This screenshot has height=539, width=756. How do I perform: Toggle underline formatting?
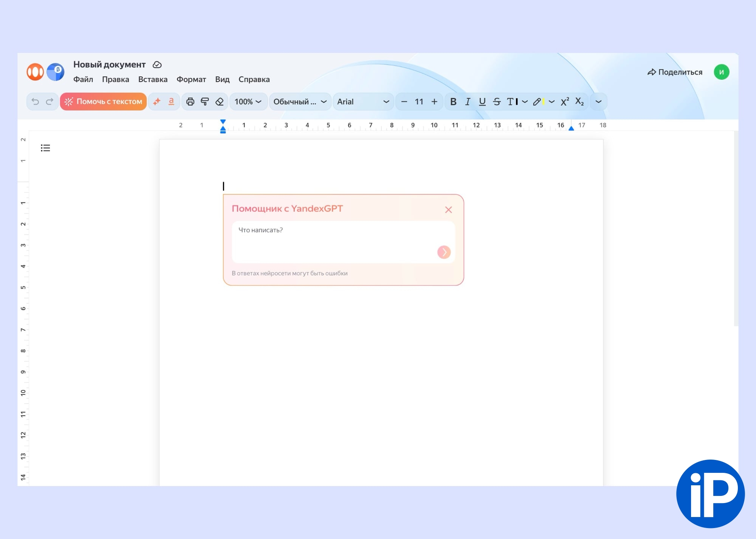coord(482,101)
